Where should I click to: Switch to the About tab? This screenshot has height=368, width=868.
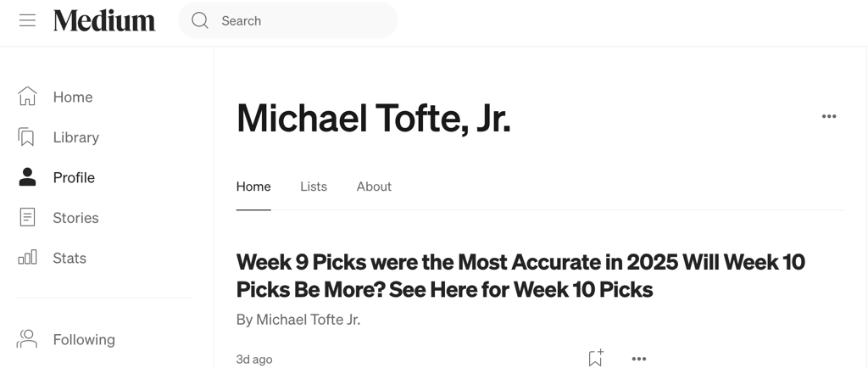point(374,187)
